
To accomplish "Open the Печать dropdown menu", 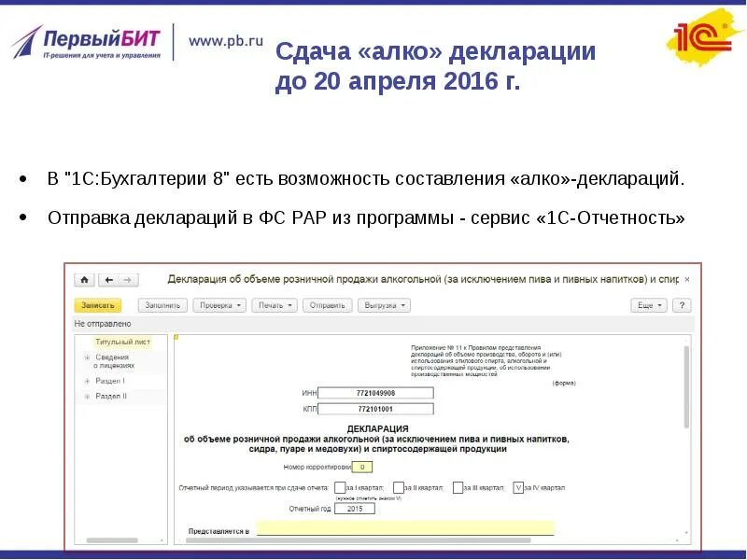I will (x=275, y=305).
